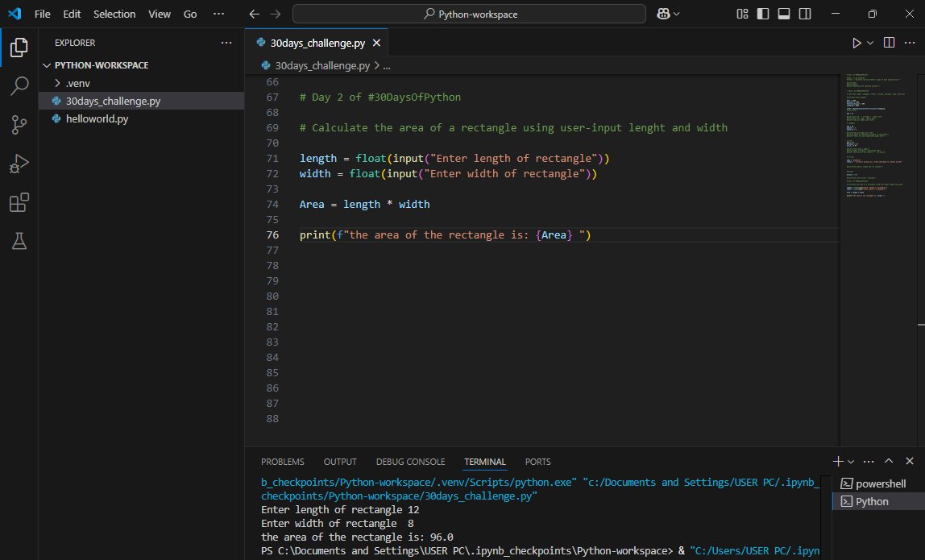Image resolution: width=925 pixels, height=560 pixels.
Task: Close the 30days_challenge.py tab
Action: 376,43
